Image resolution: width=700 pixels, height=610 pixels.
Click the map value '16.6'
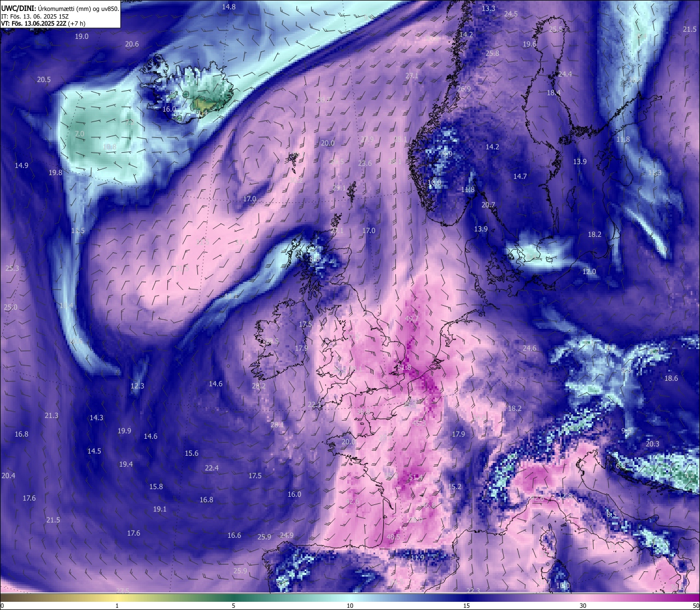[234, 535]
